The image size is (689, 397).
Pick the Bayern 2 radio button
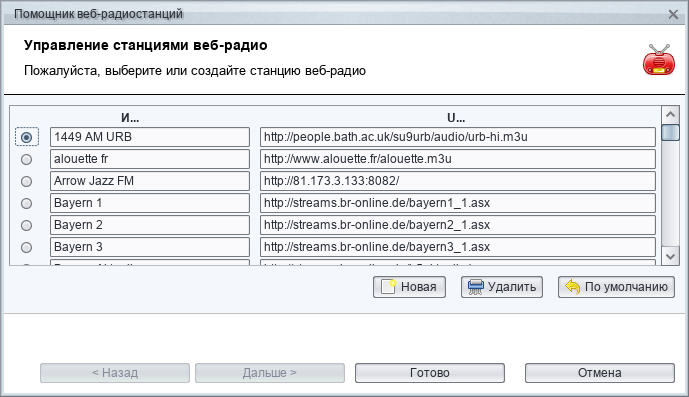point(27,225)
